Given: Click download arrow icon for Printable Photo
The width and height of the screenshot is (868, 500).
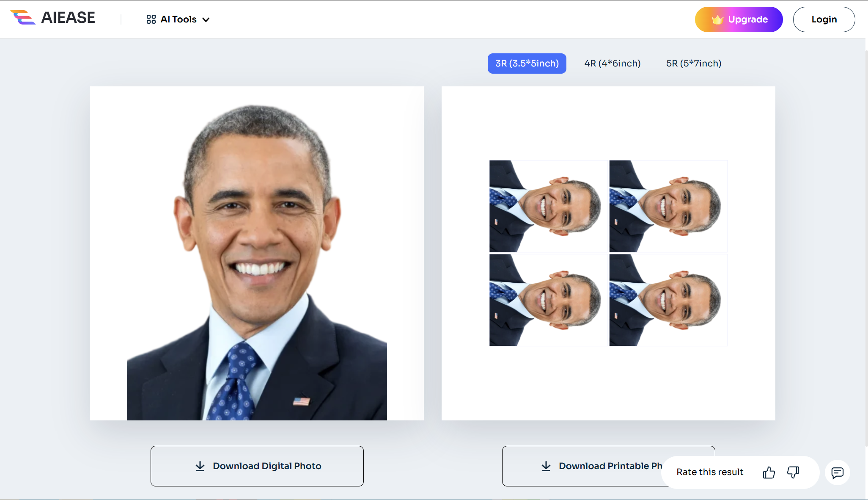Looking at the screenshot, I should [x=546, y=466].
